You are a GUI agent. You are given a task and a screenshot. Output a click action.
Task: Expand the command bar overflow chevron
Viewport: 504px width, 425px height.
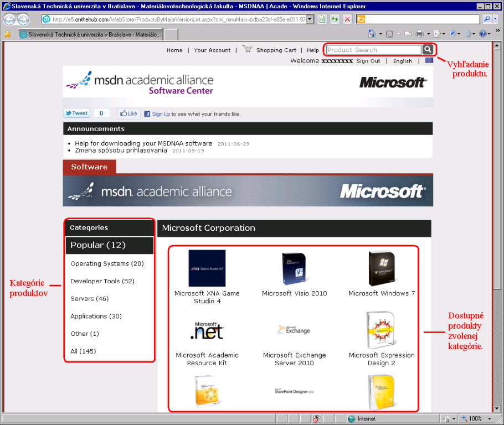click(498, 30)
